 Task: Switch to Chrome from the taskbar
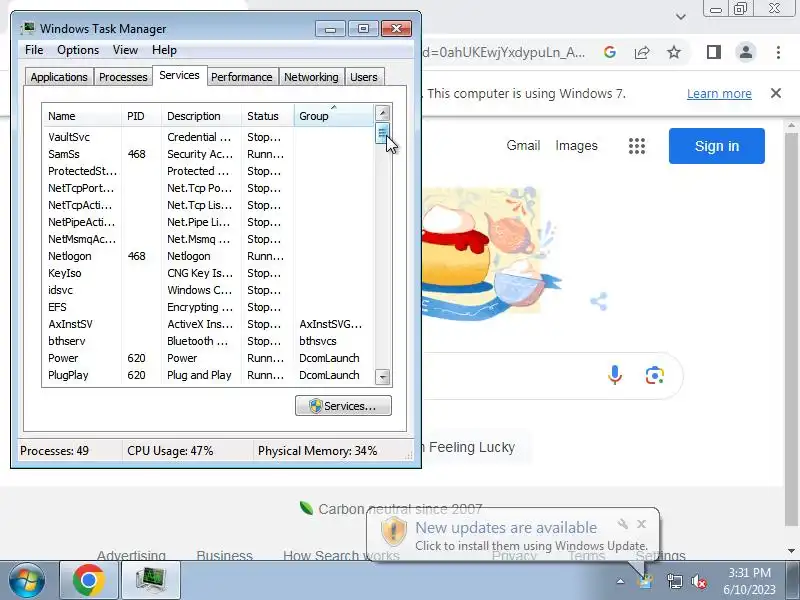88,580
